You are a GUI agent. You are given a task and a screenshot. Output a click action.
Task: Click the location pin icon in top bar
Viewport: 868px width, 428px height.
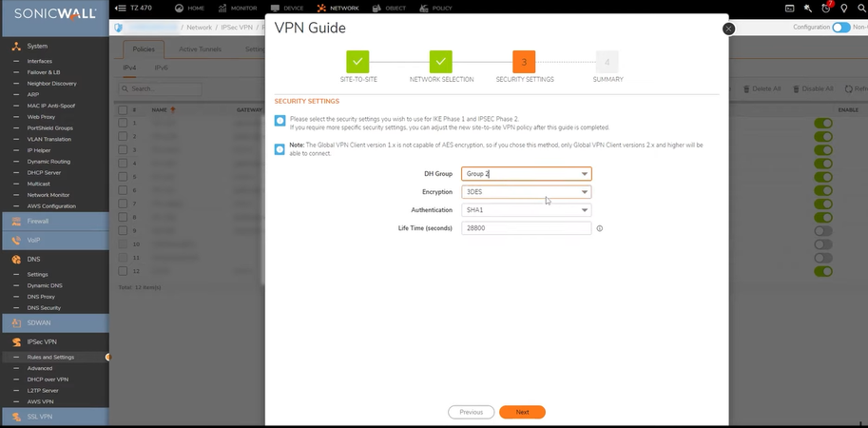843,9
